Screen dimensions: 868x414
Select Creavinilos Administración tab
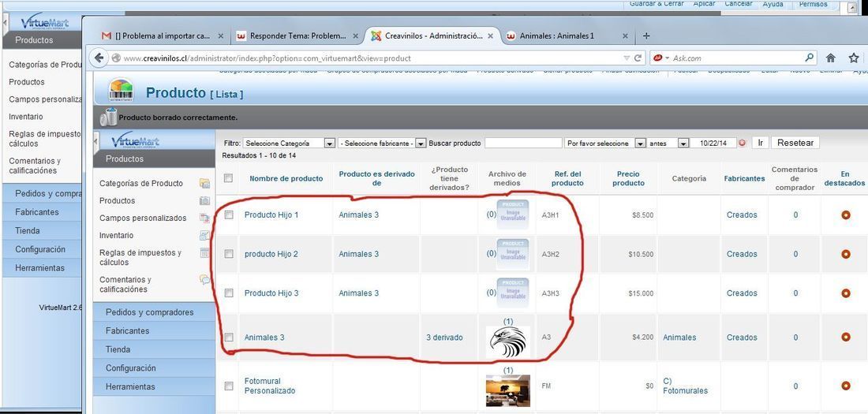(432, 36)
